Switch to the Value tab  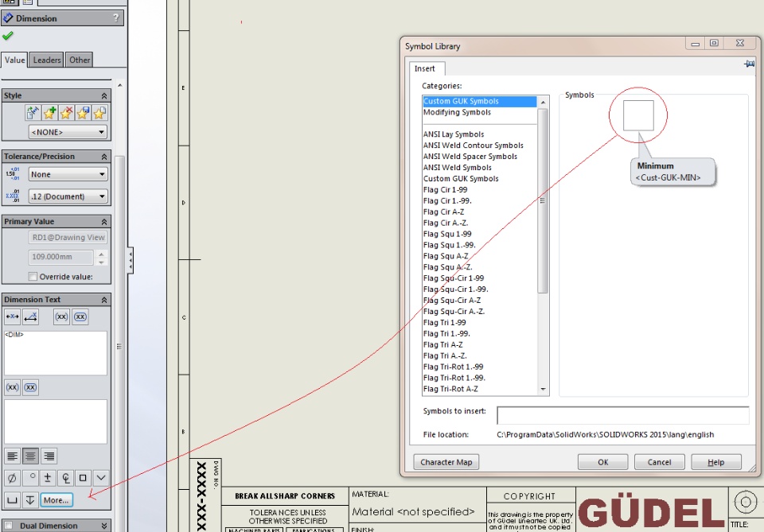point(14,60)
